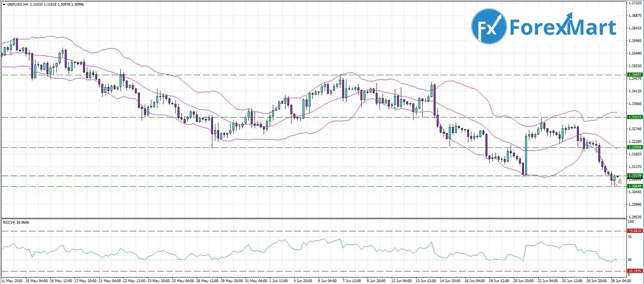This screenshot has width=644, height=284.
Task: Click the red down-arrow marker near the last candle
Action: 620,182
